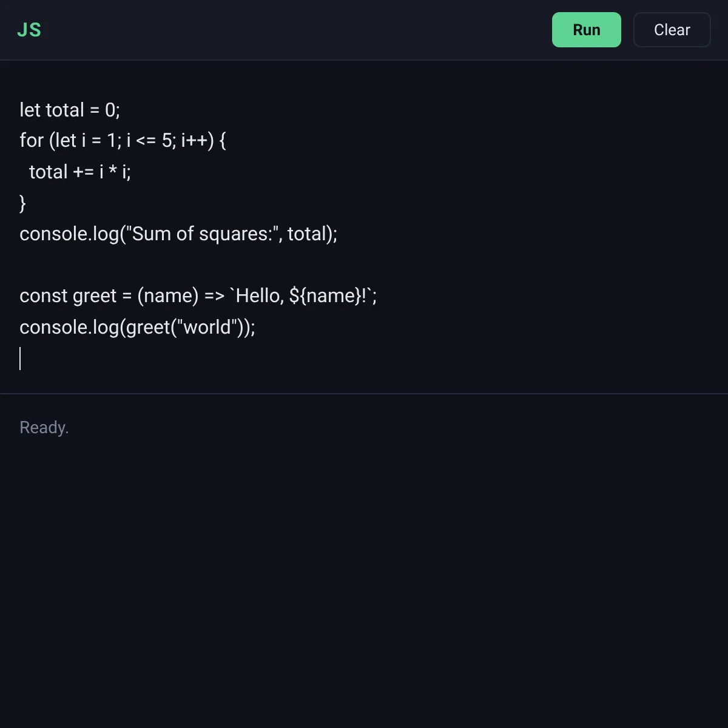Click the divider between editor and output
Image resolution: width=728 pixels, height=728 pixels.
(364, 394)
